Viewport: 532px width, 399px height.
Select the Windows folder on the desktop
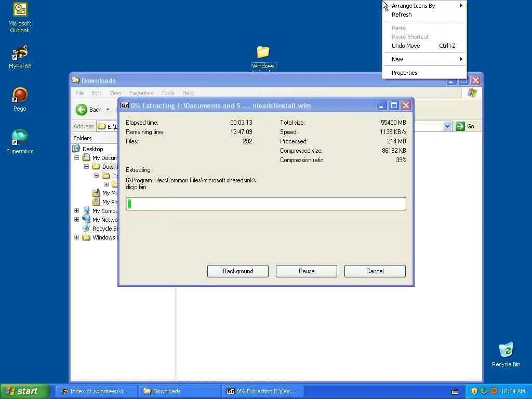click(x=263, y=58)
